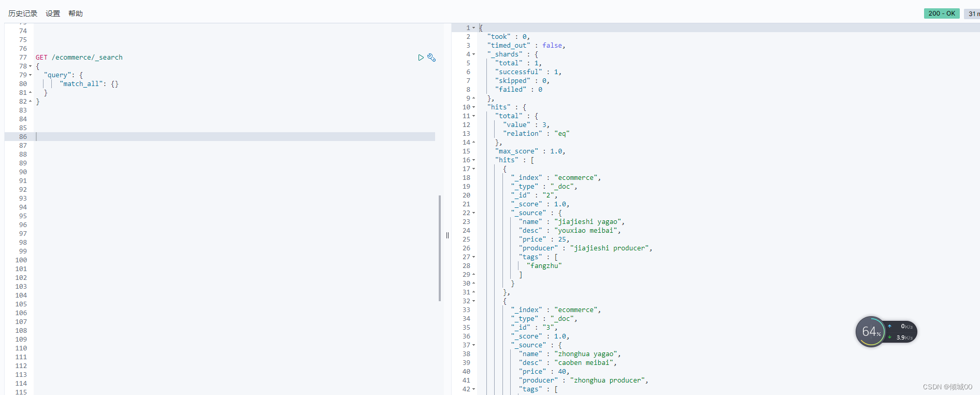Open the wrench request options menu
The height and width of the screenshot is (395, 980).
(431, 58)
